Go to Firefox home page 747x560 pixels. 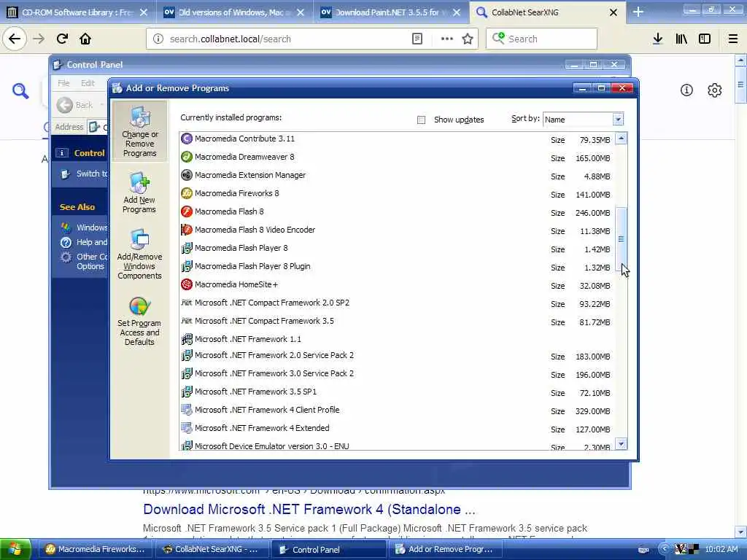click(x=85, y=39)
